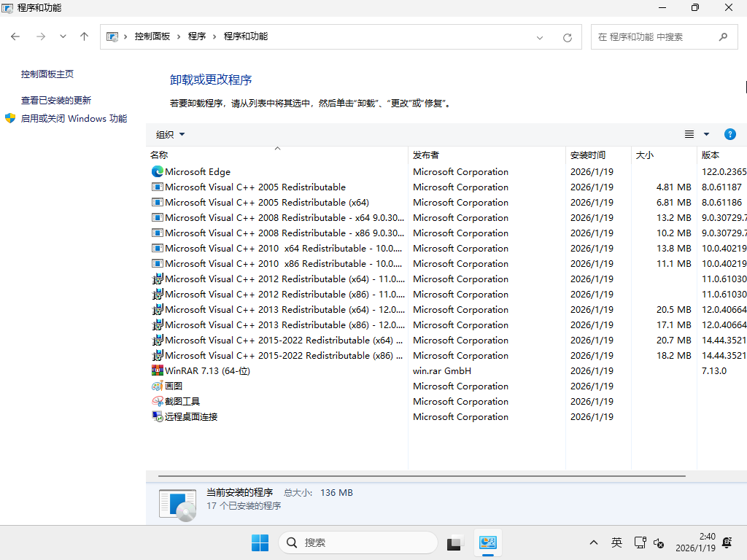Screen dimensions: 747x560
Task: Open the Windows Start menu
Action: click(x=260, y=542)
